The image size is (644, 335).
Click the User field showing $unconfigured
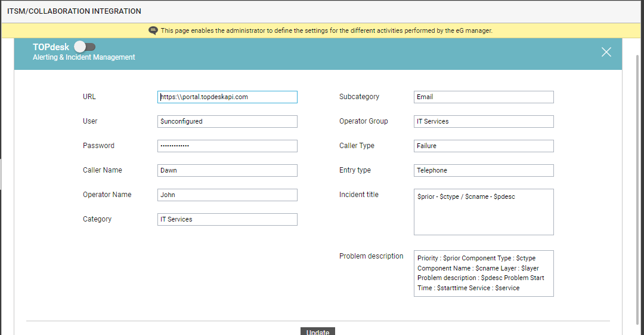point(227,121)
